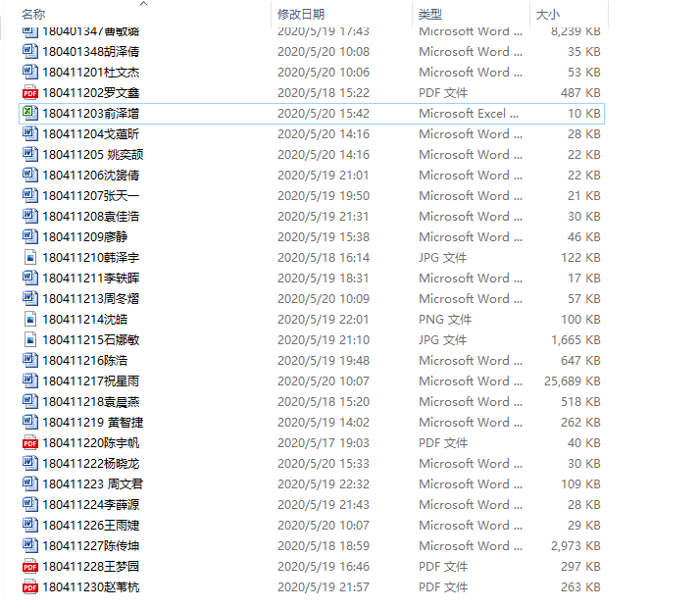Click the PDF icon of 180411230

(29, 587)
